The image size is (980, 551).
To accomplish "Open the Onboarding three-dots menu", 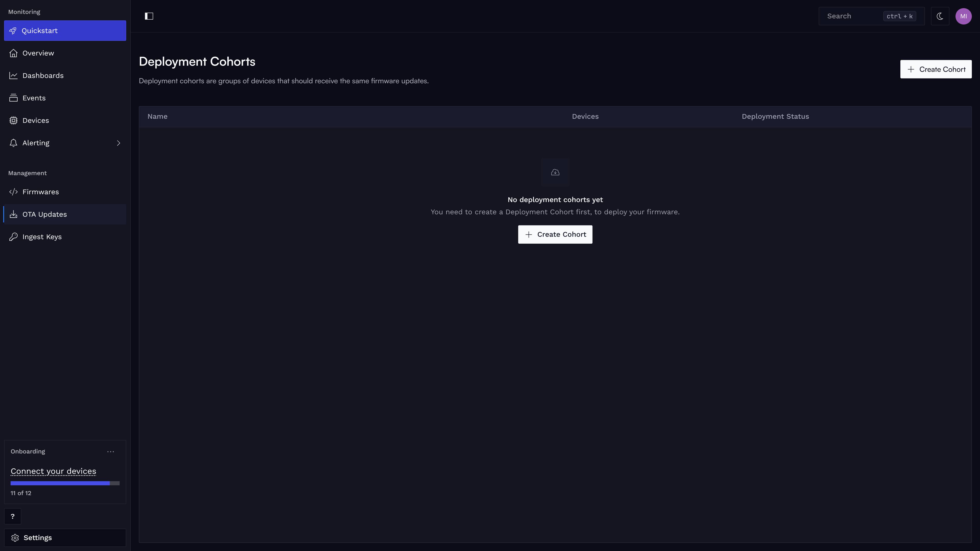I will (111, 451).
